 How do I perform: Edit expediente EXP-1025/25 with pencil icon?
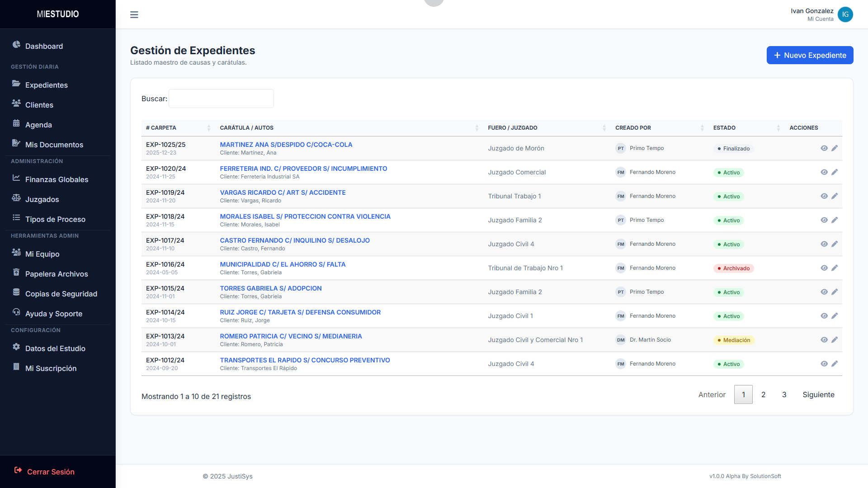pyautogui.click(x=835, y=148)
